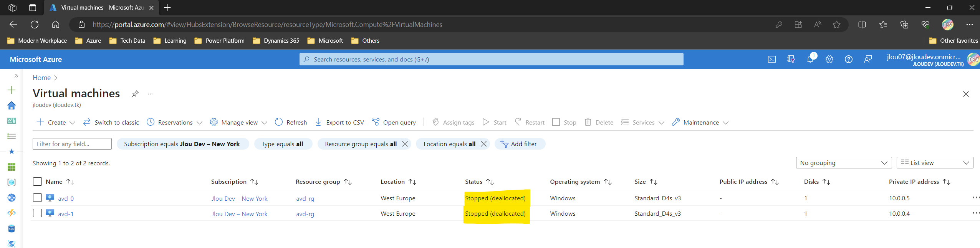Open row actions ellipsis for avd-0
Viewport: 980px width, 248px height.
coord(975,198)
